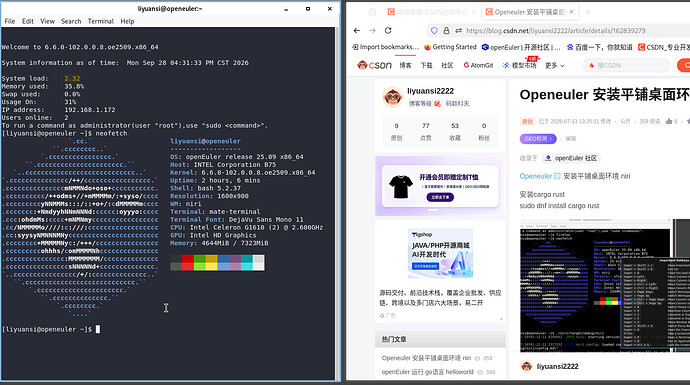The width and height of the screenshot is (690, 385).
Task: Click the shield tracking protection icon
Action: 434,30
